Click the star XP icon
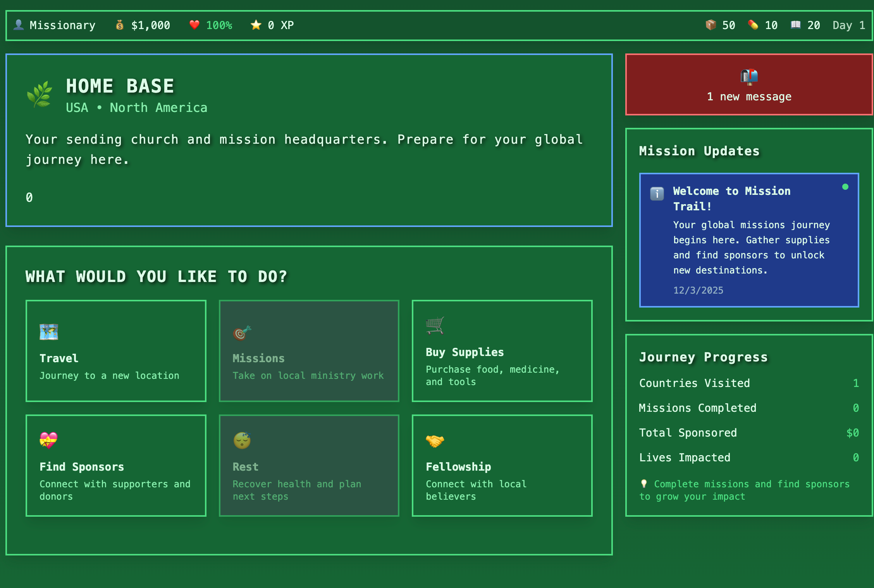Screen dimensions: 874x588 (256, 25)
